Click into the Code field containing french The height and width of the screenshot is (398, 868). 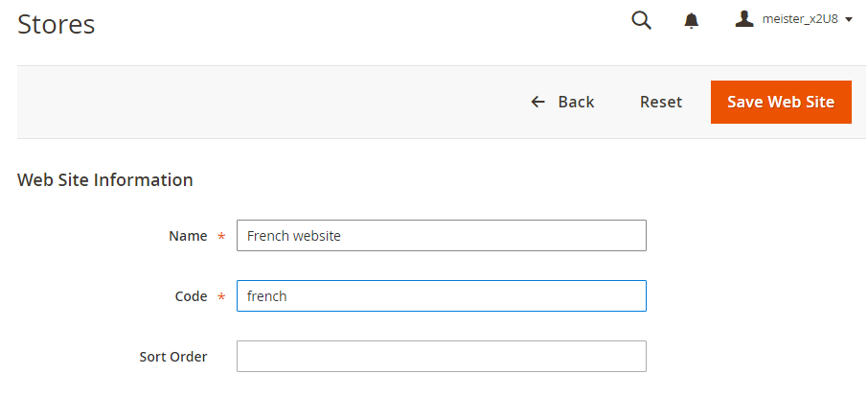coord(441,296)
